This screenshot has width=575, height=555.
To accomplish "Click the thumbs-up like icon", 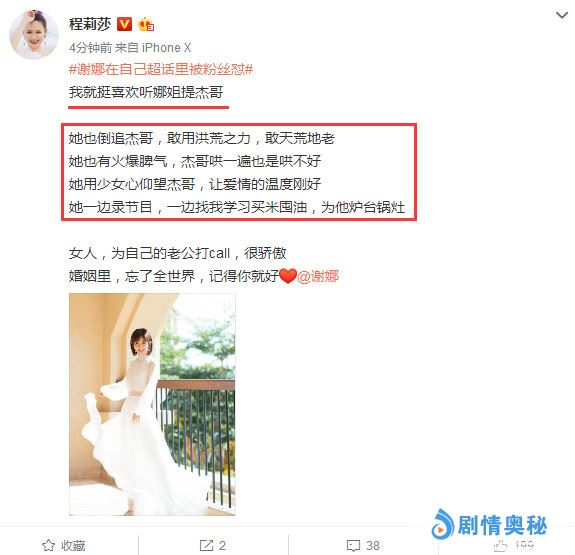I will tap(501, 546).
